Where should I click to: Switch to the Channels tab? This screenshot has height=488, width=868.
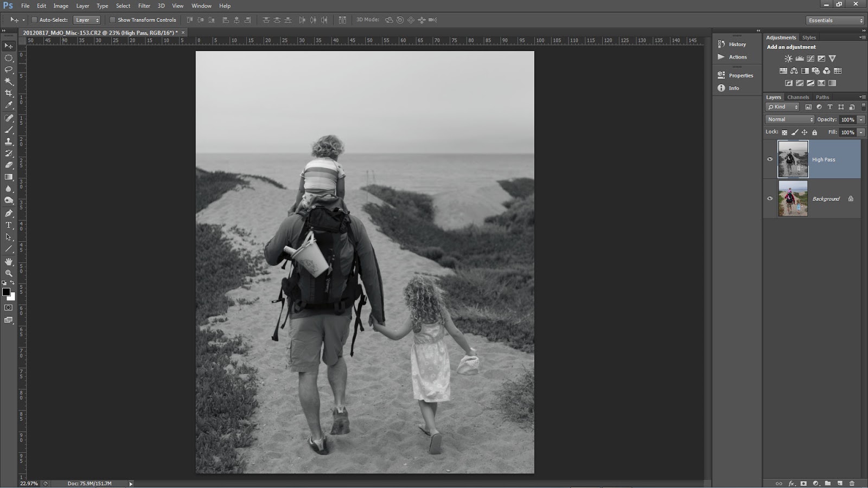coord(798,97)
